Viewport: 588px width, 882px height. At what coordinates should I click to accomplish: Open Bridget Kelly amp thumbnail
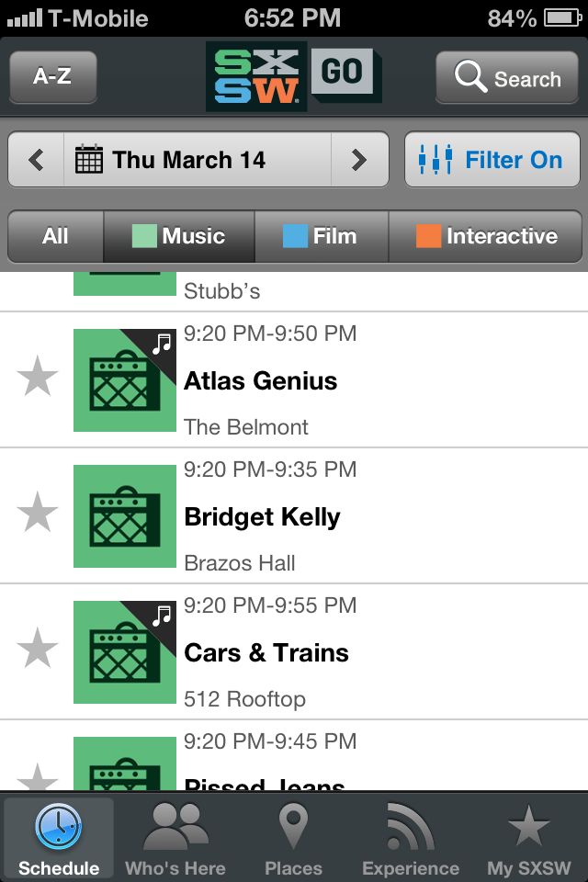coord(124,515)
